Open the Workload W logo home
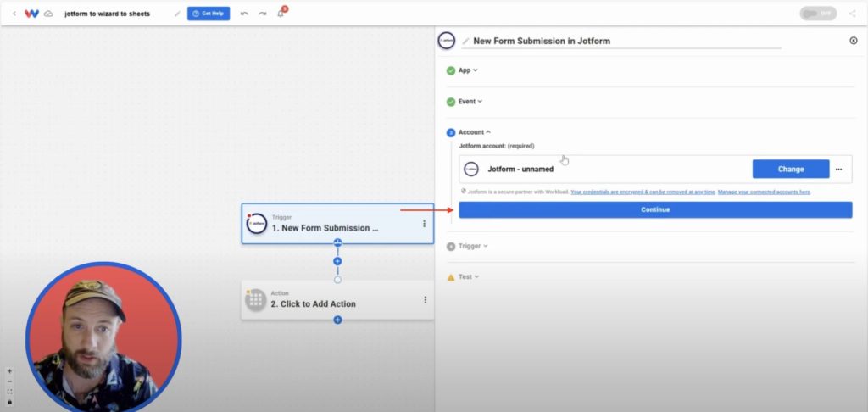The width and height of the screenshot is (868, 412). tap(31, 14)
